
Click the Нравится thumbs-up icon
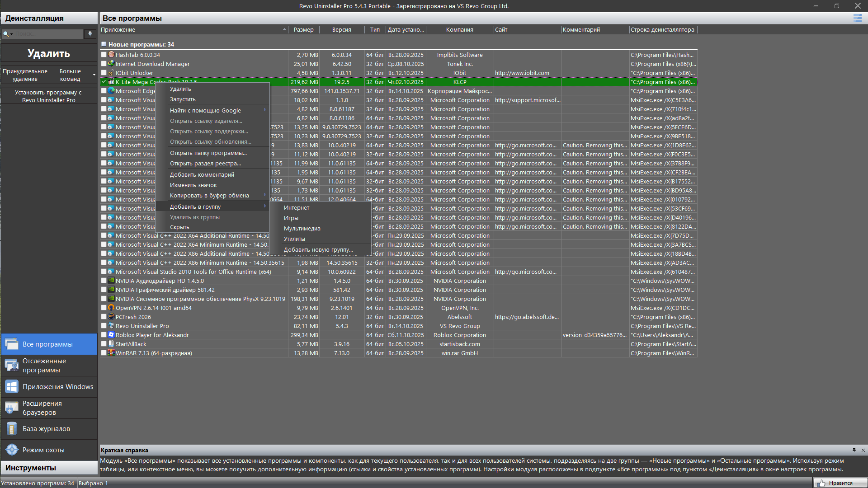coord(821,483)
